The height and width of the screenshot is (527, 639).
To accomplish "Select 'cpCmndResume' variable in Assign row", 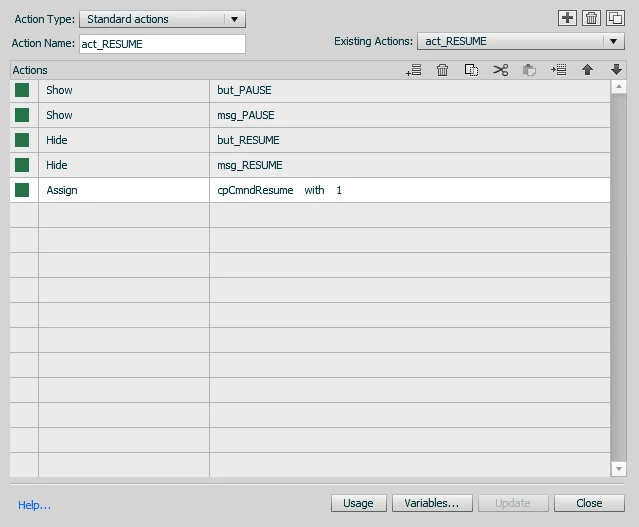I will tap(255, 190).
